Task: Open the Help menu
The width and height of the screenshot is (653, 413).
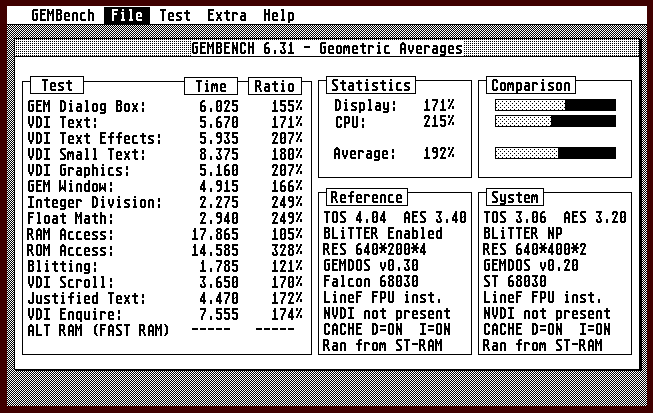Action: pyautogui.click(x=279, y=16)
